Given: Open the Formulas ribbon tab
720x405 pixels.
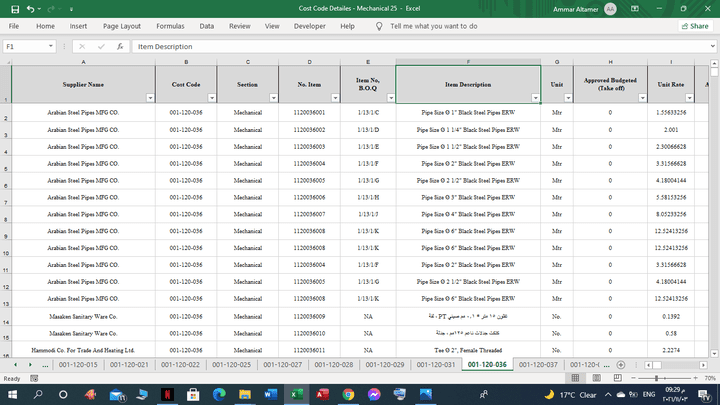Looking at the screenshot, I should (170, 26).
